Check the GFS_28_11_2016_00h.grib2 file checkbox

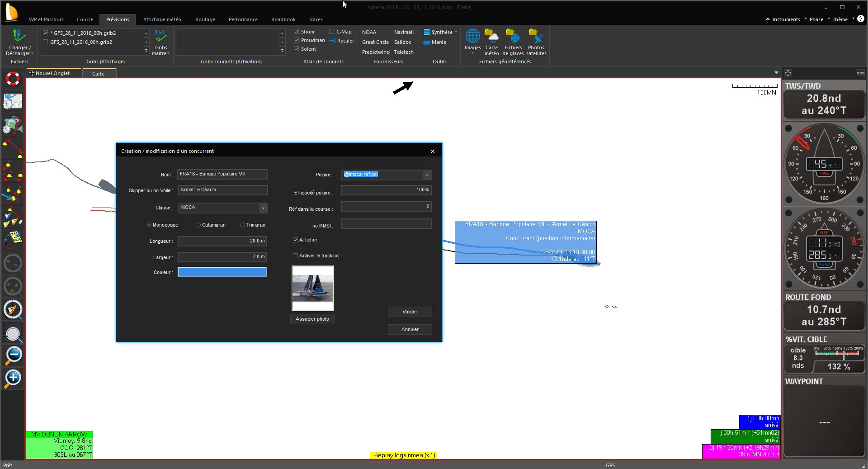[45, 42]
